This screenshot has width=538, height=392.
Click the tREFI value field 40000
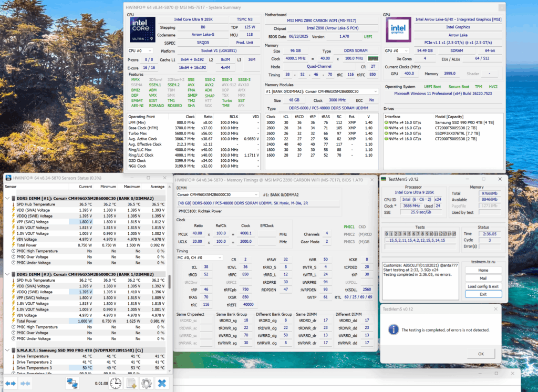pyautogui.click(x=249, y=304)
